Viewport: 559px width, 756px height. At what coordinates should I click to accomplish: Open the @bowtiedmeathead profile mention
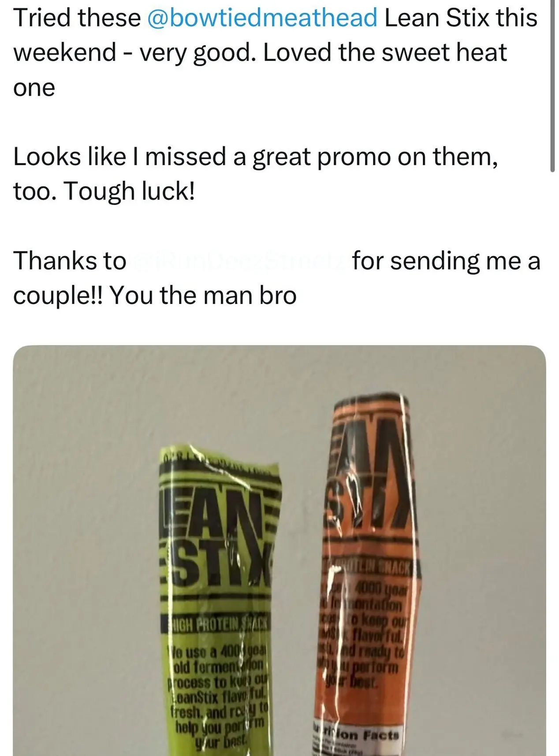point(262,18)
